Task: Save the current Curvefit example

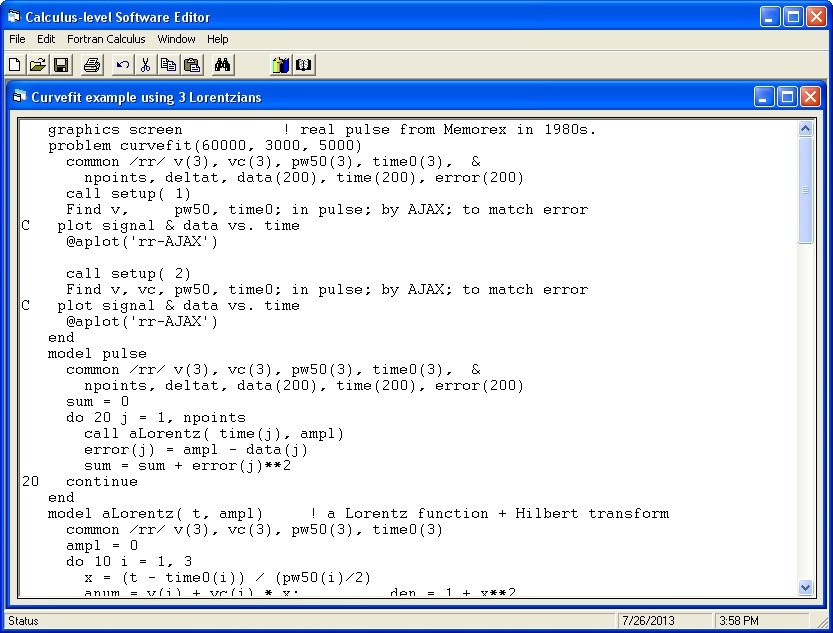Action: (x=60, y=64)
